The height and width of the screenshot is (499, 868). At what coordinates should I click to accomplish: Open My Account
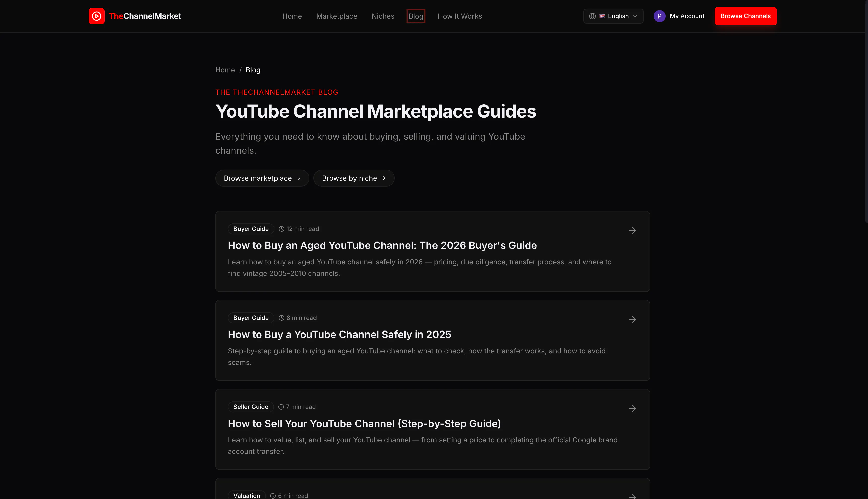(679, 16)
